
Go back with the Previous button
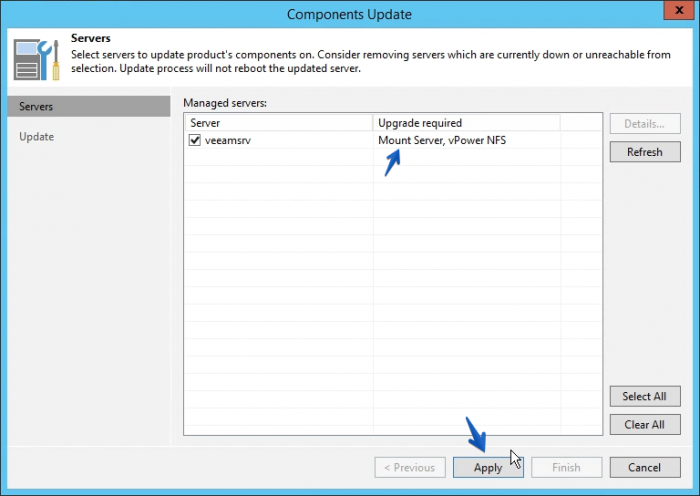pyautogui.click(x=410, y=467)
